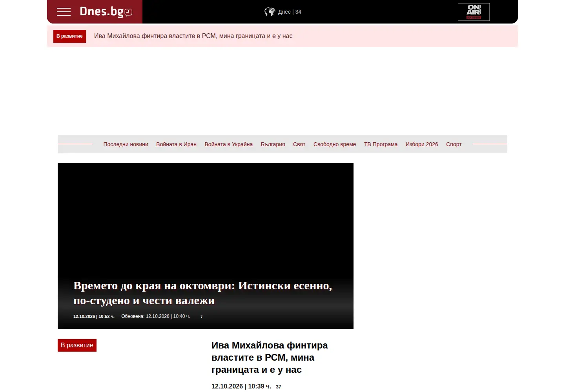565x392 pixels.
Task: Click the globe weather icon
Action: point(270,12)
